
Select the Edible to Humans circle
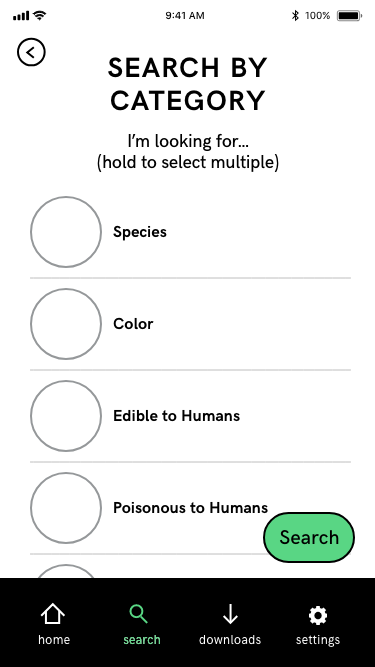point(66,416)
